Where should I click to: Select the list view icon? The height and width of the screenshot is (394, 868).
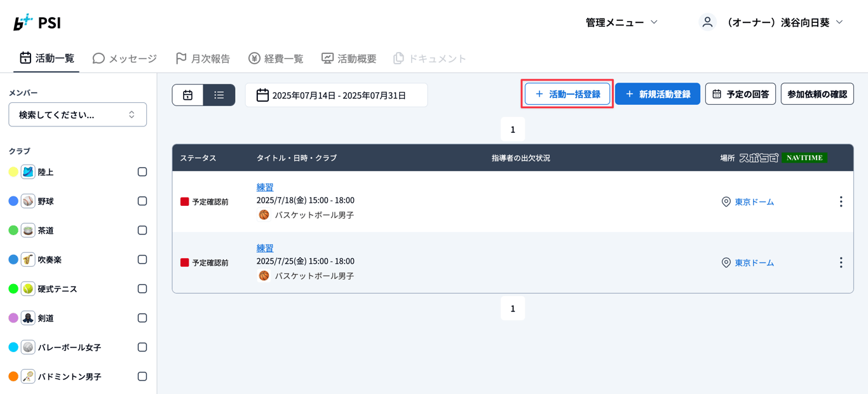pyautogui.click(x=219, y=95)
